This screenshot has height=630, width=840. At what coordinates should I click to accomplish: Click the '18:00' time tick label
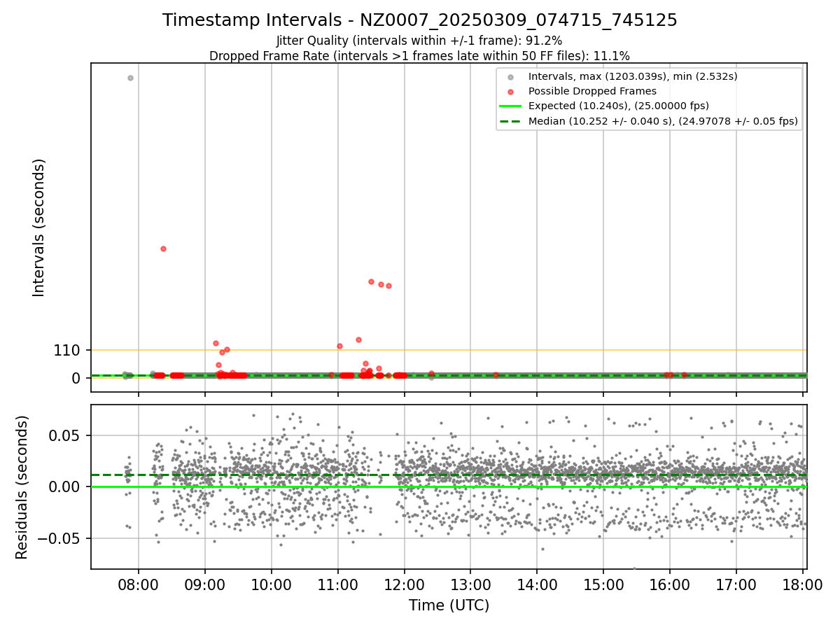coord(802,584)
